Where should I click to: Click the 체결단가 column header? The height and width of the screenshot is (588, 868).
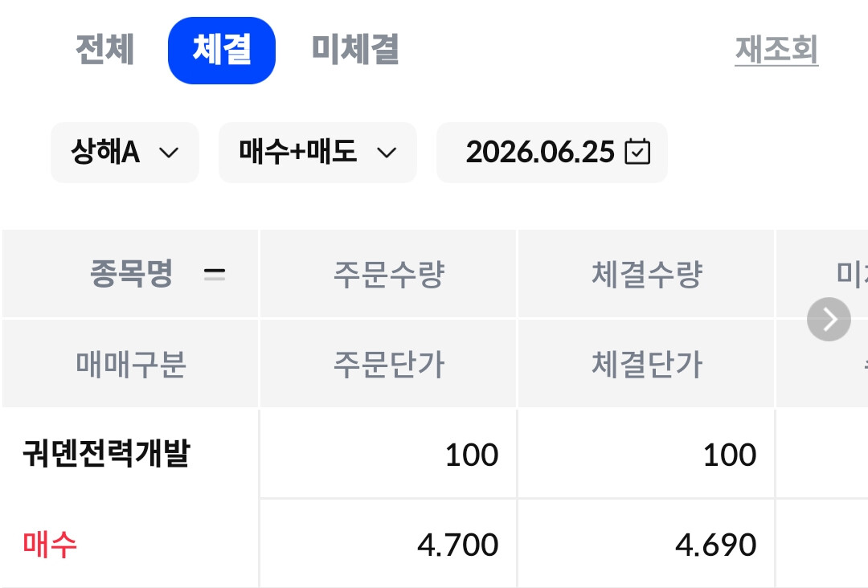click(x=646, y=364)
